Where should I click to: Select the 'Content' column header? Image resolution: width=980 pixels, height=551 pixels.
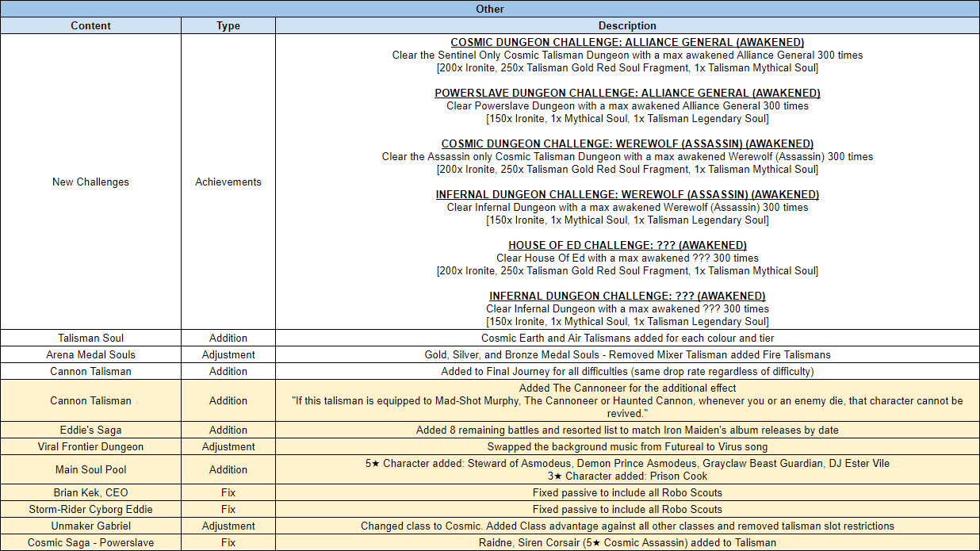click(x=90, y=25)
